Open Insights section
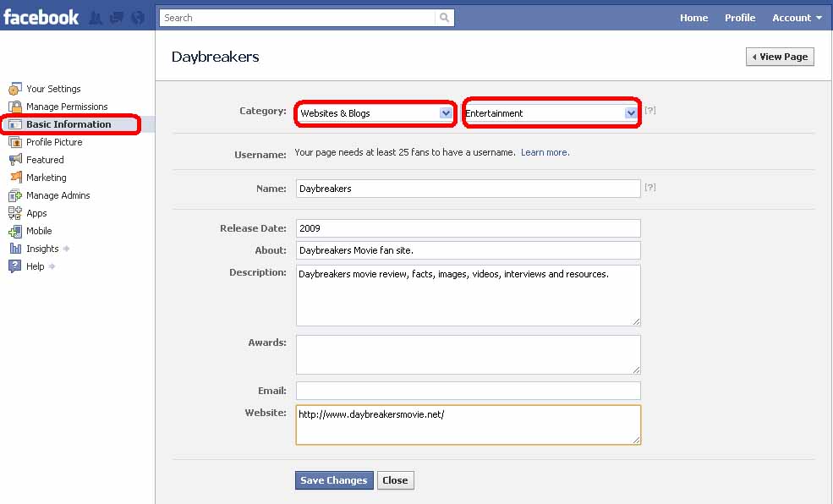Screen dimensions: 833x504 click(x=42, y=249)
